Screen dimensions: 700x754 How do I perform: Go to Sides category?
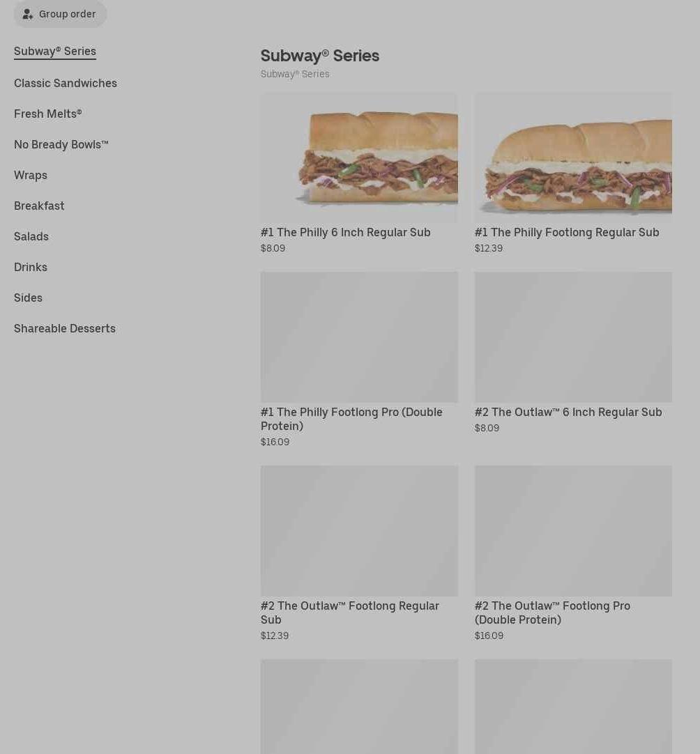click(28, 298)
